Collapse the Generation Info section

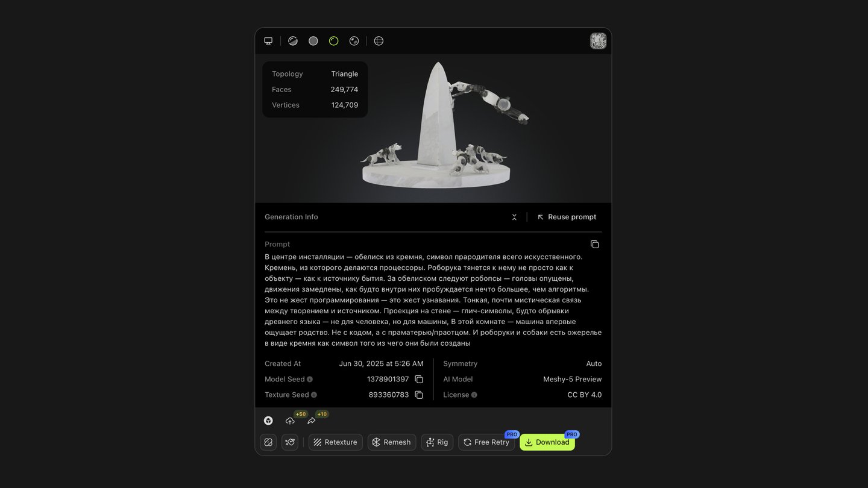tap(514, 217)
